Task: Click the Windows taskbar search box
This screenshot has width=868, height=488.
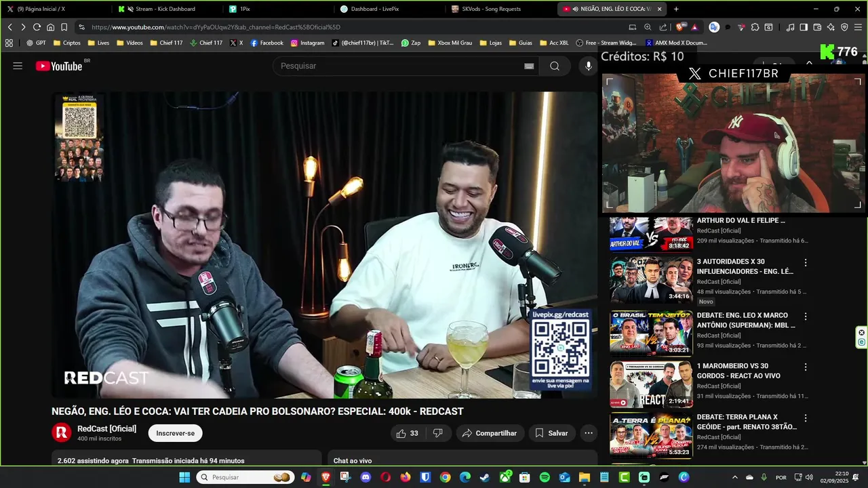Action: (245, 477)
